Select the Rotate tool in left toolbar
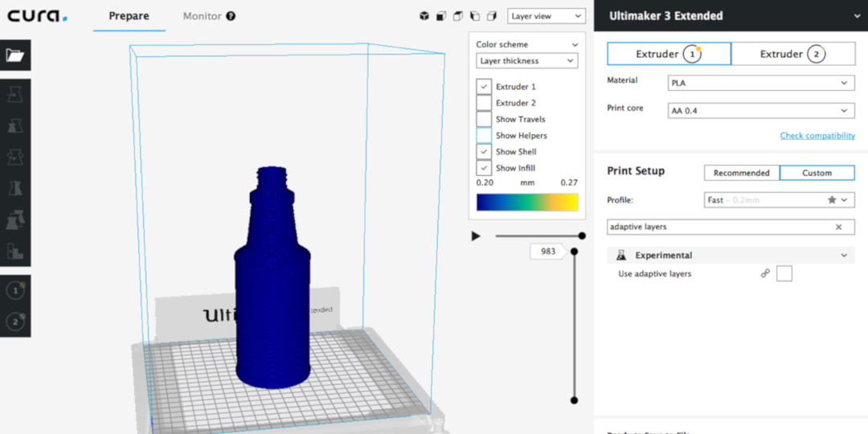Screen dimensions: 868x434 point(15,157)
